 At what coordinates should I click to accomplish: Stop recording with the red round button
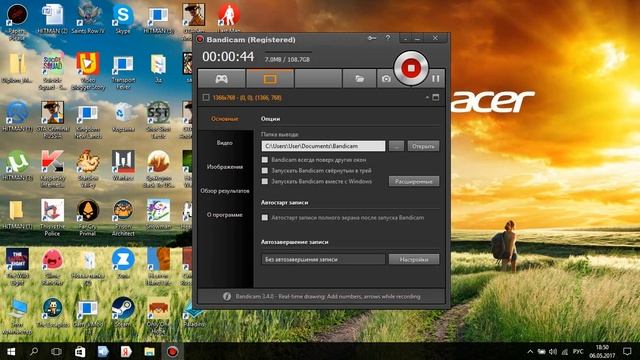click(411, 68)
